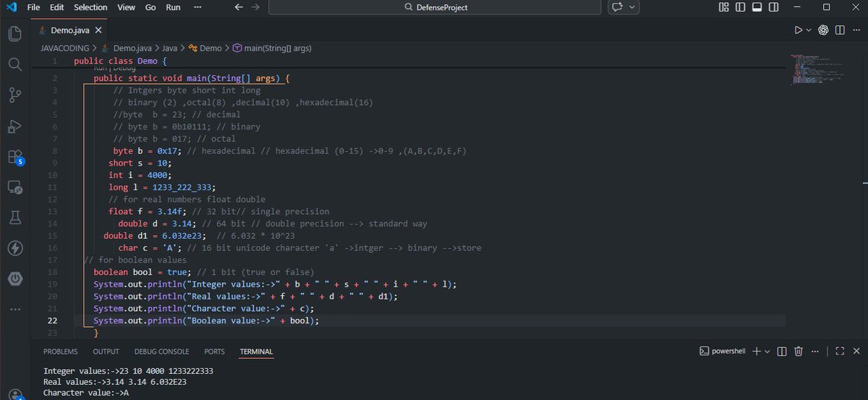Image resolution: width=868 pixels, height=400 pixels.
Task: Open the Source Control view
Action: coord(14,95)
